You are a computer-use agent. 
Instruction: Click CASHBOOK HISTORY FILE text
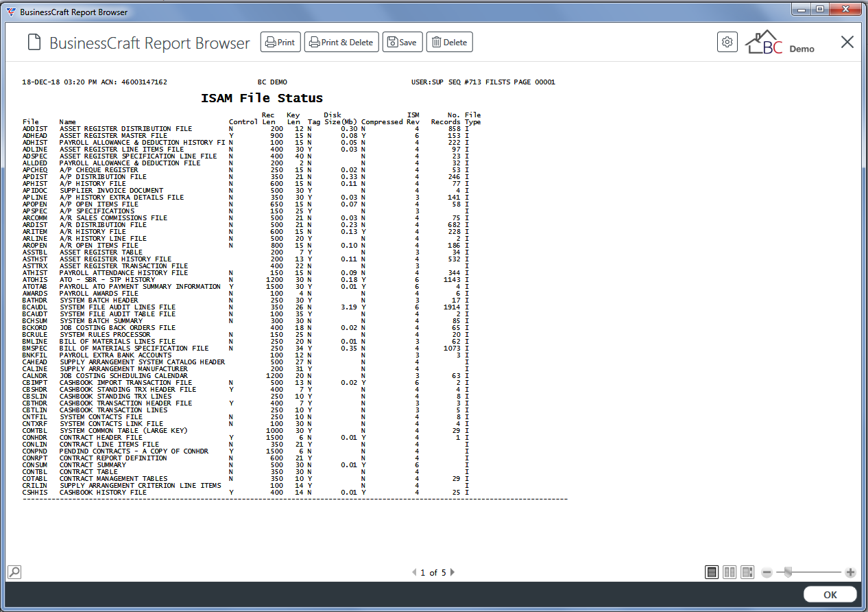103,493
